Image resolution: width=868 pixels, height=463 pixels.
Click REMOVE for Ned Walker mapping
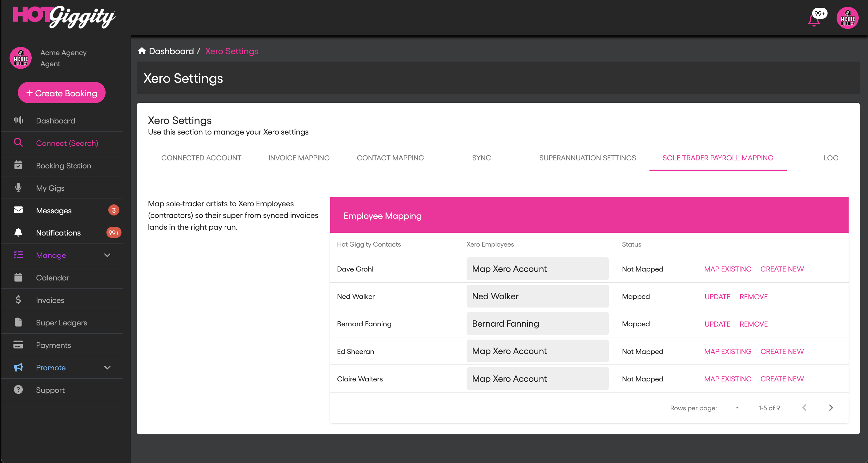[x=753, y=296]
